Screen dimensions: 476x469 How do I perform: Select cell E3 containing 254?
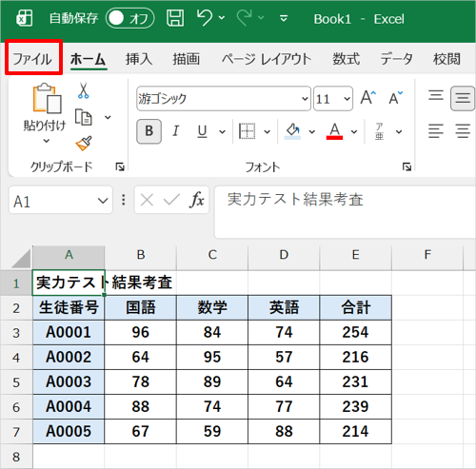point(355,332)
